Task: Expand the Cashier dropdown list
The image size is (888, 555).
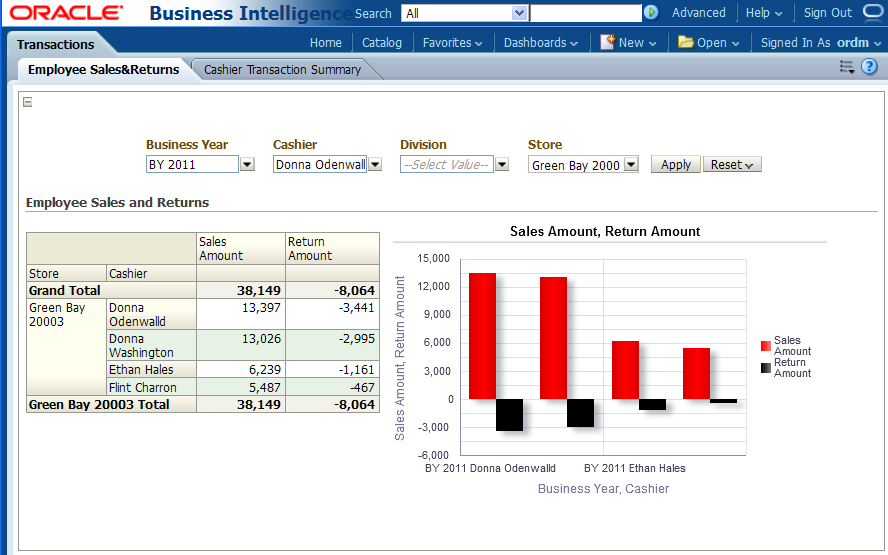Action: 374,165
